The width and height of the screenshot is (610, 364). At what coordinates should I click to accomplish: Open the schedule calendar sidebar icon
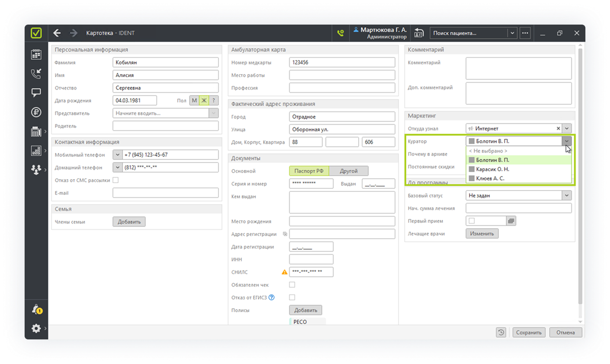(36, 54)
